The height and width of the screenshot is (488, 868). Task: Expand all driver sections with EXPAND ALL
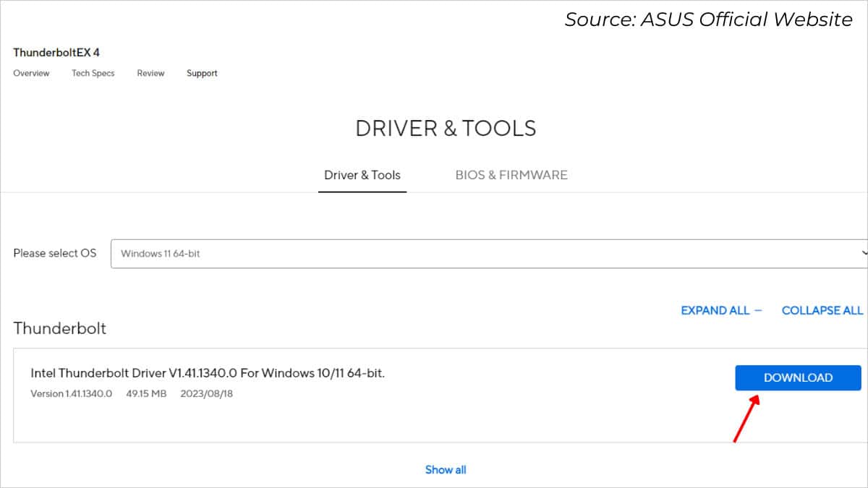pos(715,310)
